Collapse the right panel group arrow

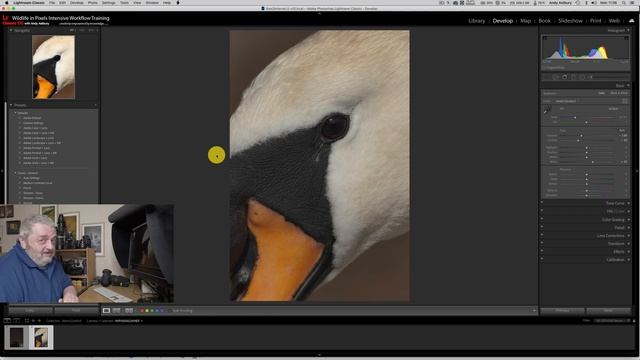(x=638, y=171)
